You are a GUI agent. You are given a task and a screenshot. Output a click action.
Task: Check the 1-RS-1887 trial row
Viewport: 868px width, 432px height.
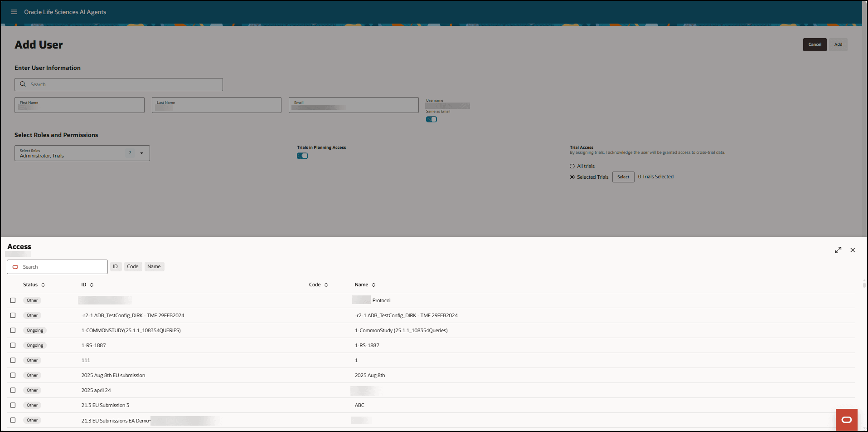(x=13, y=345)
